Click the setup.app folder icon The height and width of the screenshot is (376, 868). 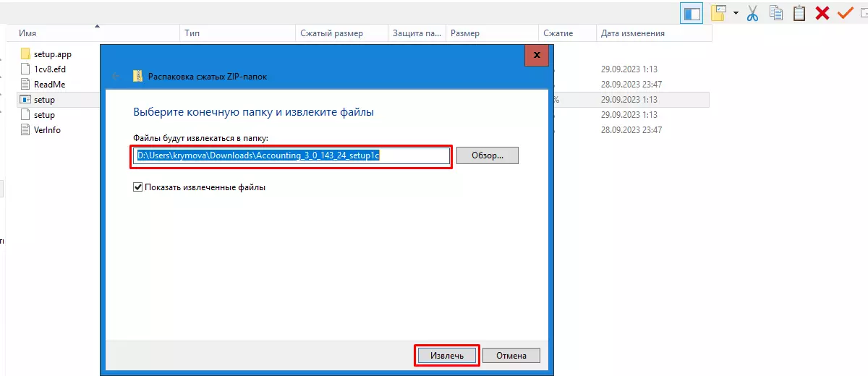25,54
